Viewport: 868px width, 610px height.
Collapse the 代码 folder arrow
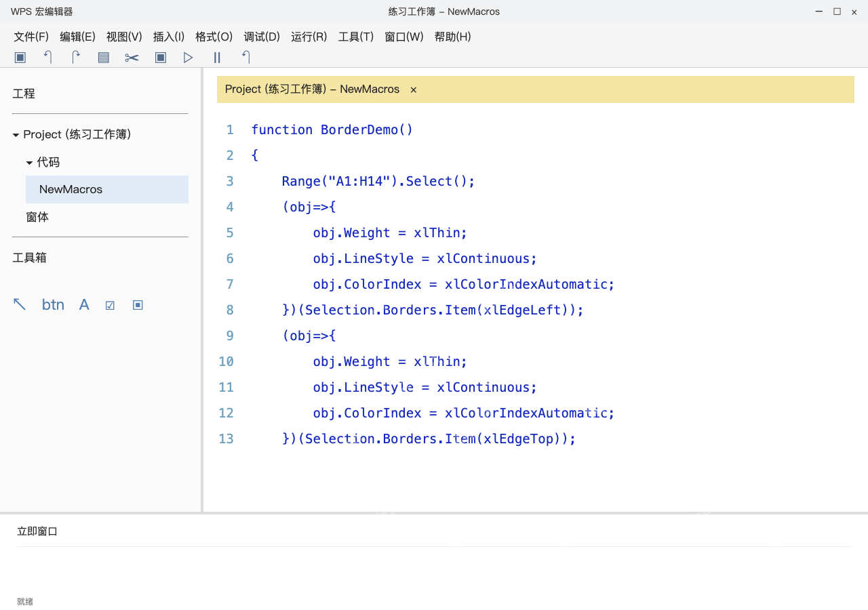point(29,163)
